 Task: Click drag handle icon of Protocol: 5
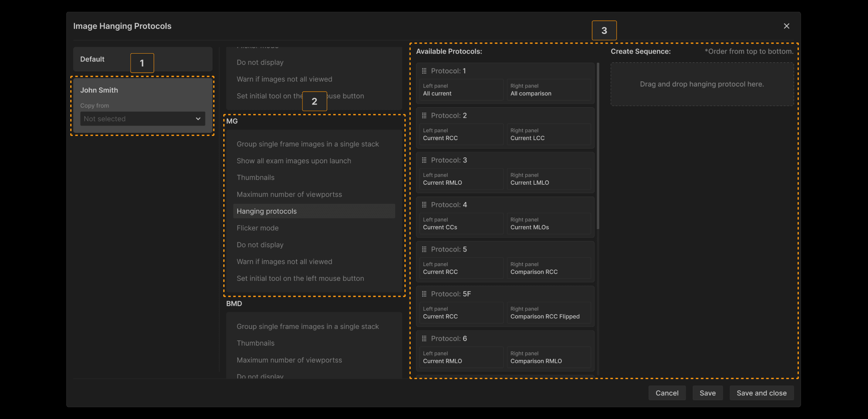tap(424, 249)
